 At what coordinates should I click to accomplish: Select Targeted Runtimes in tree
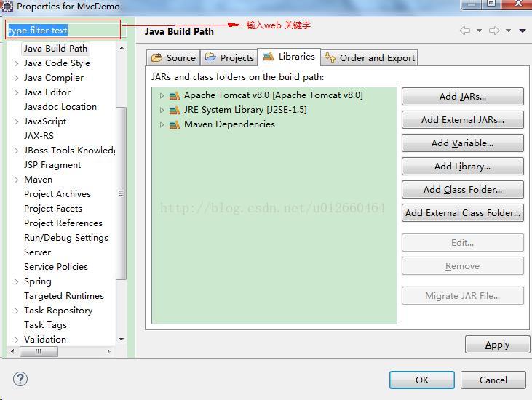[64, 296]
